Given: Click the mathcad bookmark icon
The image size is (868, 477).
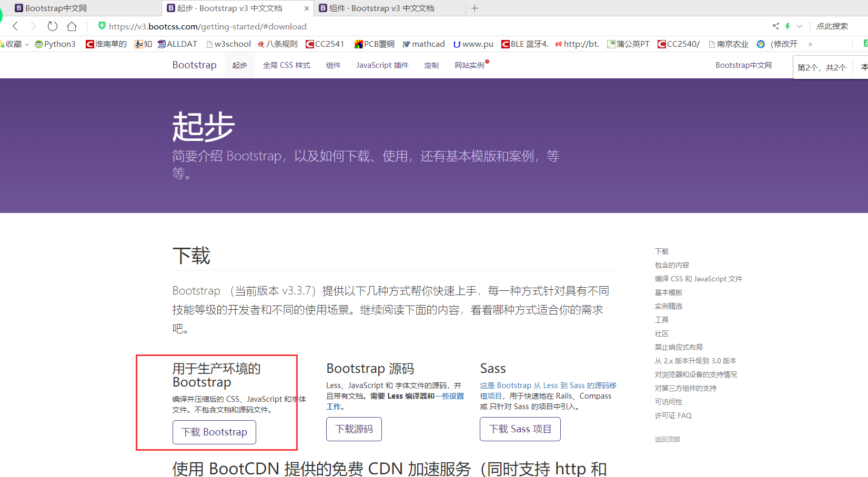Looking at the screenshot, I should click(x=407, y=44).
